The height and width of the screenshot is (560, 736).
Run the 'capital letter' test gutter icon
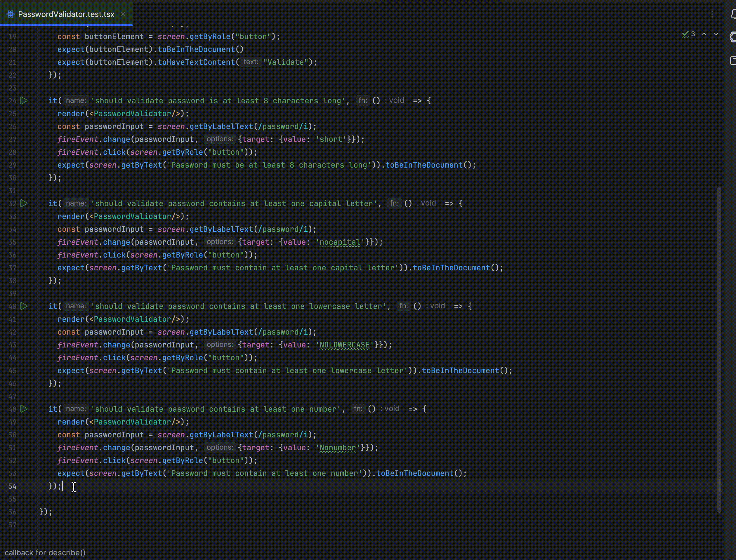pyautogui.click(x=24, y=203)
